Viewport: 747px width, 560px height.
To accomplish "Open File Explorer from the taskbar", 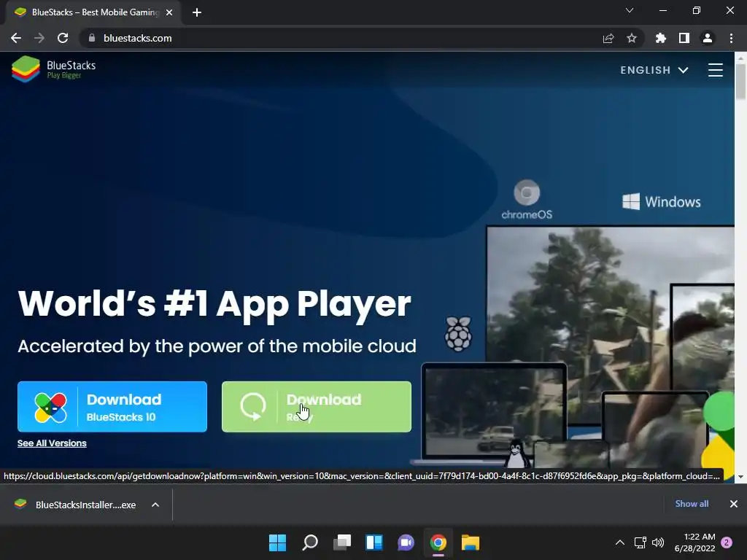I will [x=471, y=542].
